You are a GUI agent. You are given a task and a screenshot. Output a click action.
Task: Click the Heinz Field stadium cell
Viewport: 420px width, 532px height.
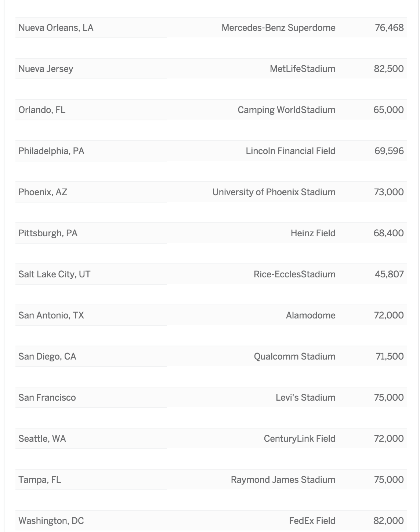point(313,233)
